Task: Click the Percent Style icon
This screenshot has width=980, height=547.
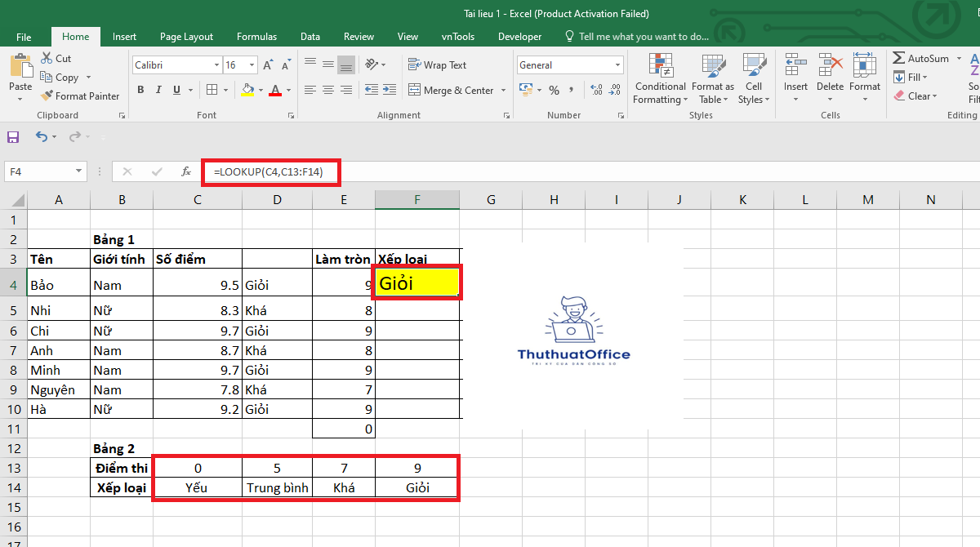Action: tap(555, 90)
